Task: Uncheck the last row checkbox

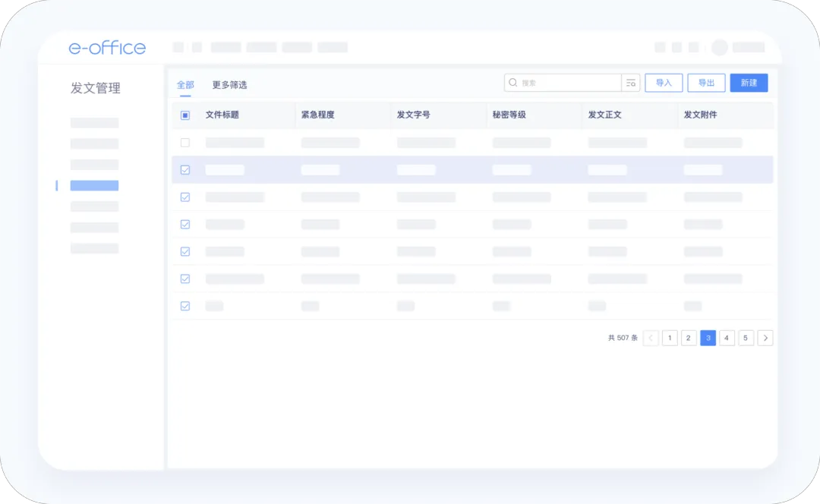Action: tap(185, 306)
